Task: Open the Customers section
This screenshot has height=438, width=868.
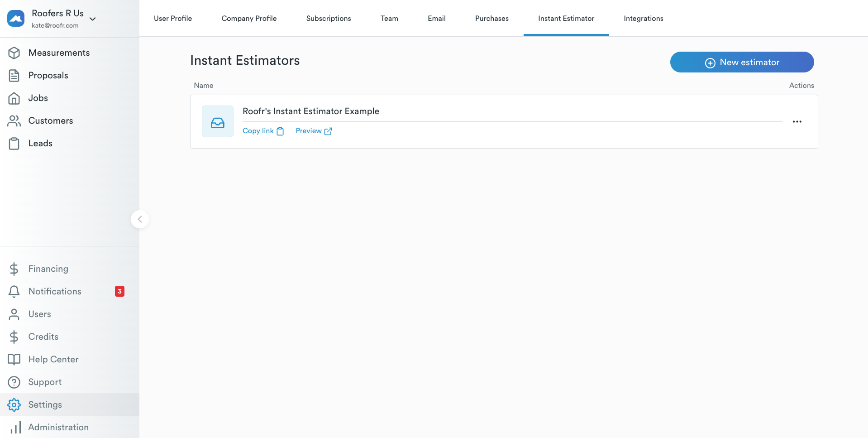Action: click(51, 120)
